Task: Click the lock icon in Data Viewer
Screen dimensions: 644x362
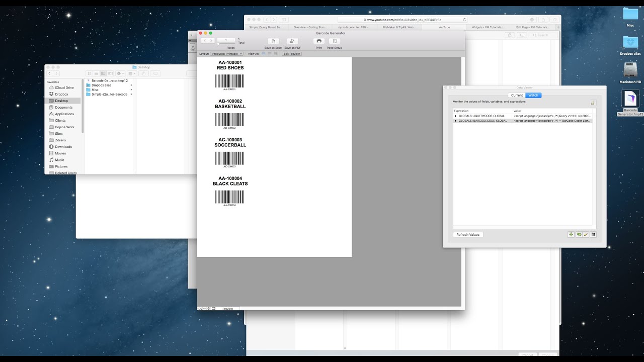Action: [593, 103]
